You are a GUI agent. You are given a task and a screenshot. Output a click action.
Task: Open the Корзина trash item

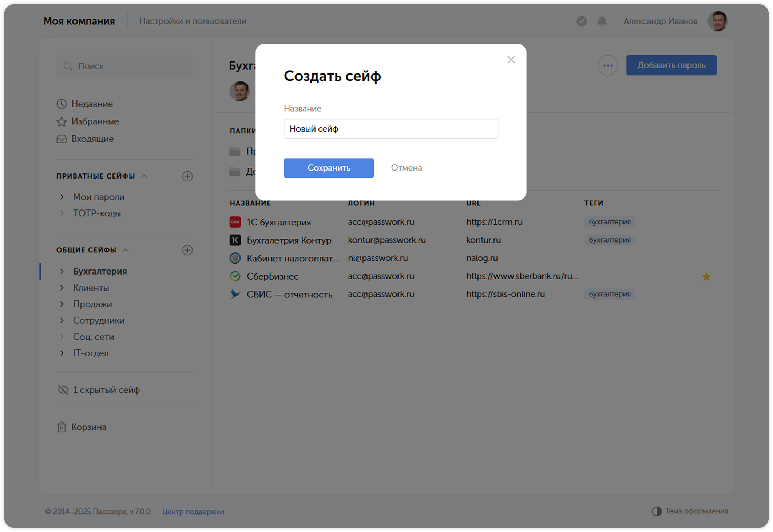tap(88, 427)
